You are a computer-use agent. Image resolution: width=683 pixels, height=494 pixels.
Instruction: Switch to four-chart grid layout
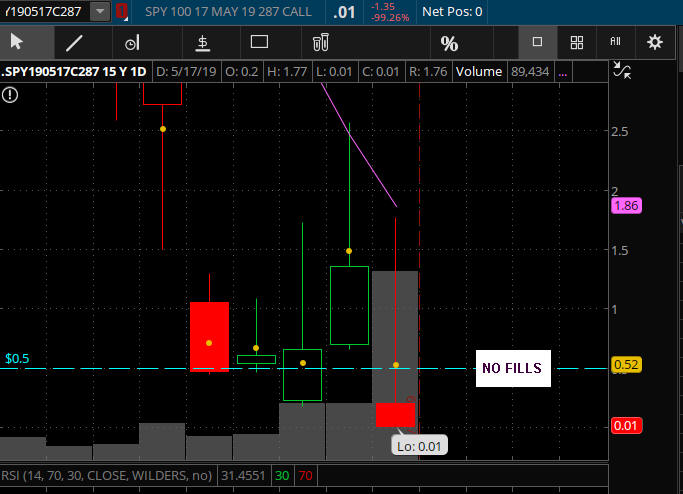coord(577,42)
